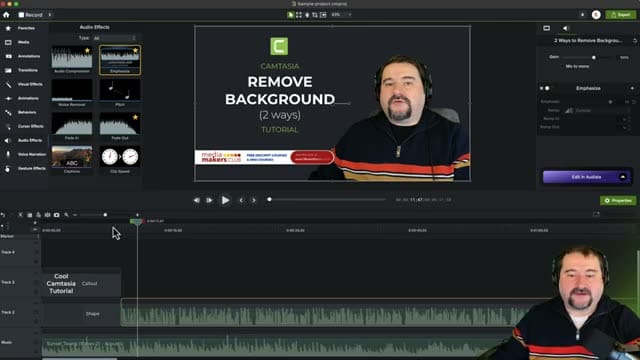Toggle the Emphasize effect on or off
The height and width of the screenshot is (360, 640).
pyautogui.click(x=547, y=88)
